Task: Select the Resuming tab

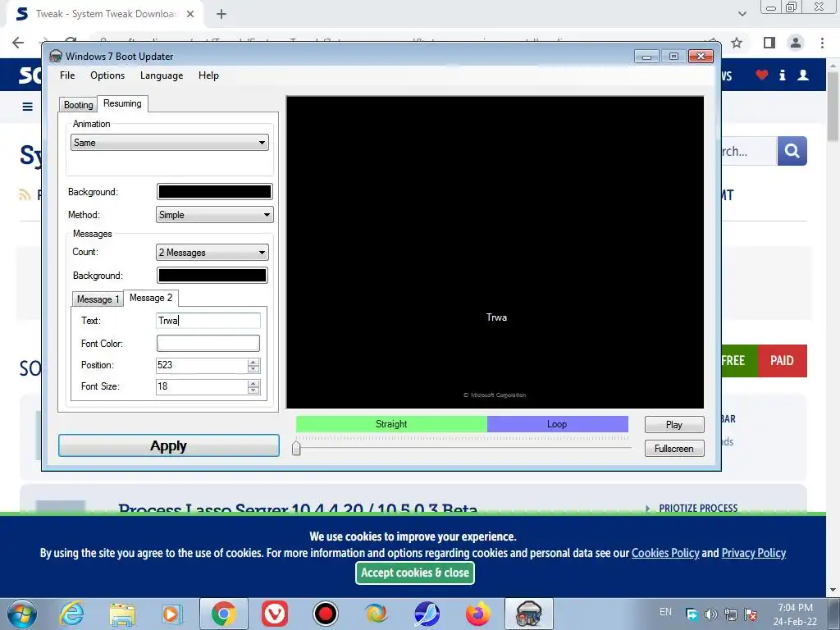Action: (x=122, y=103)
